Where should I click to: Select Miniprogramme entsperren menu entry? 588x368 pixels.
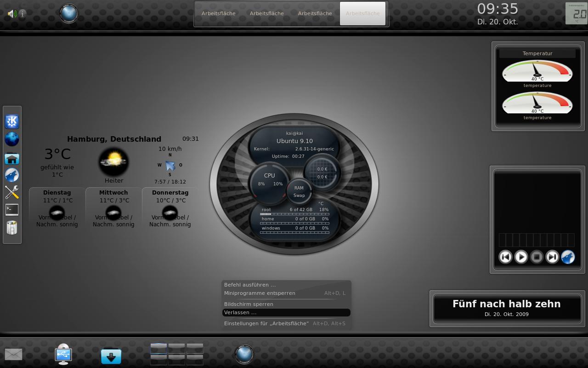click(286, 293)
